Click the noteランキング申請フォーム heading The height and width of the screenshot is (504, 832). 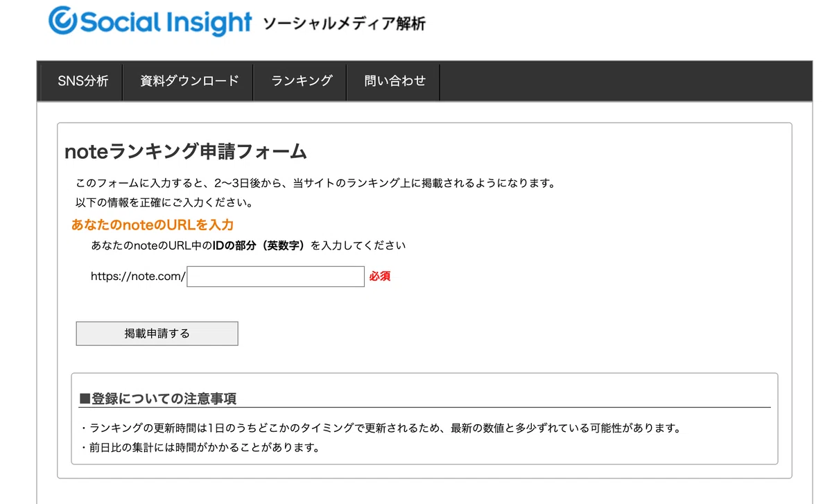point(185,151)
